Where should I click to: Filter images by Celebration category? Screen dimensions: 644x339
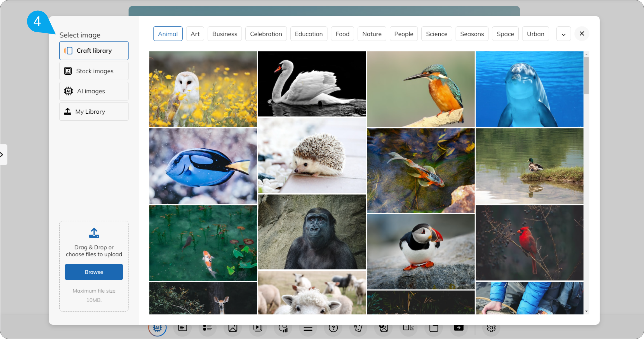click(266, 34)
